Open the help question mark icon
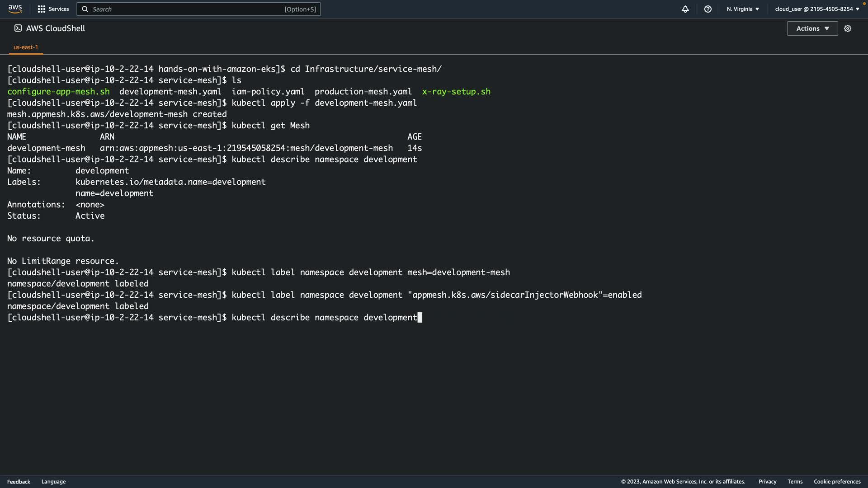The image size is (868, 488). point(708,9)
